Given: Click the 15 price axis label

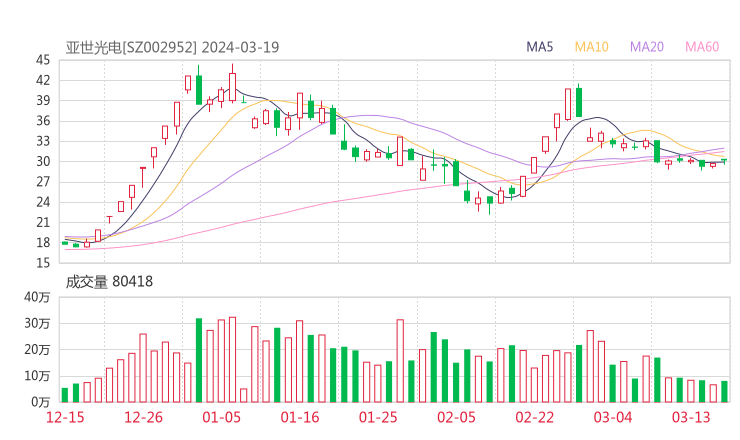Looking at the screenshot, I should click(43, 263).
